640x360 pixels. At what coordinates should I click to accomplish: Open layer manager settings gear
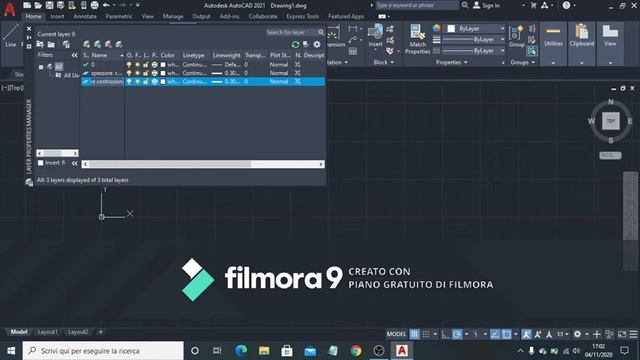point(317,44)
